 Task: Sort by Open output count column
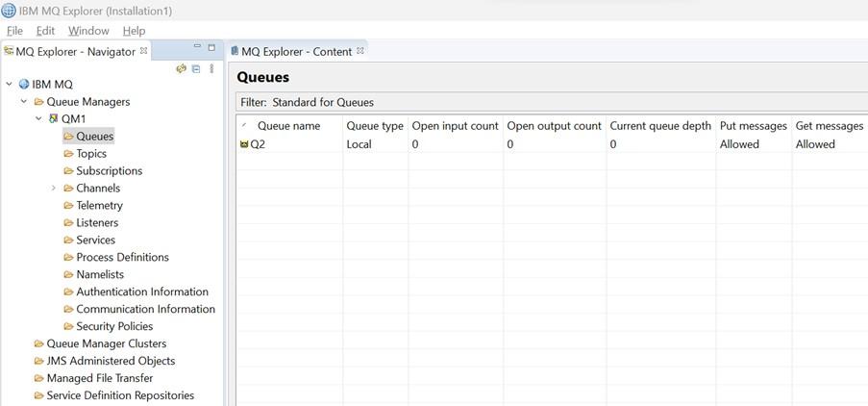tap(555, 126)
